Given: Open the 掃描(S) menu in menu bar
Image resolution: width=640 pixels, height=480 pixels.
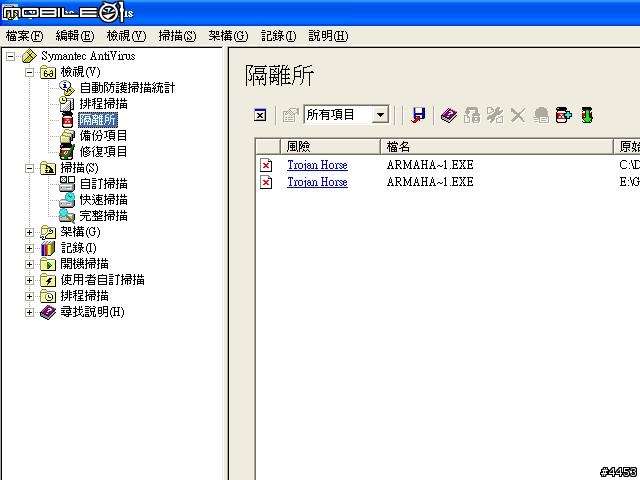Looking at the screenshot, I should (177, 36).
